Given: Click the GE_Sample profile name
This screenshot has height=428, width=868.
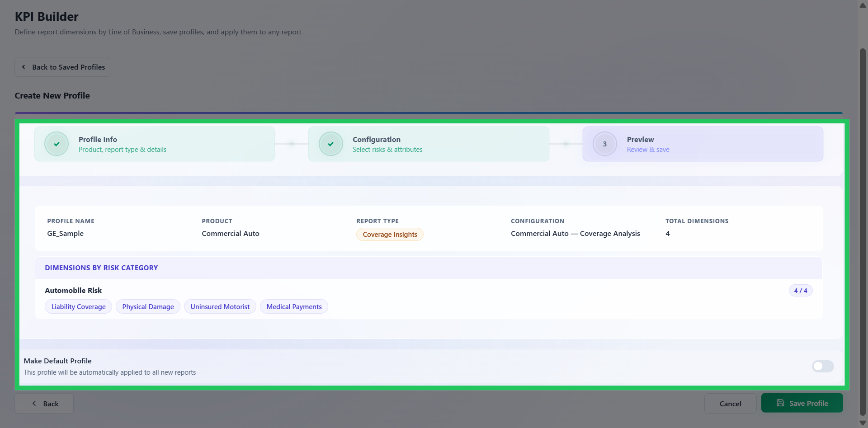Looking at the screenshot, I should (x=66, y=234).
